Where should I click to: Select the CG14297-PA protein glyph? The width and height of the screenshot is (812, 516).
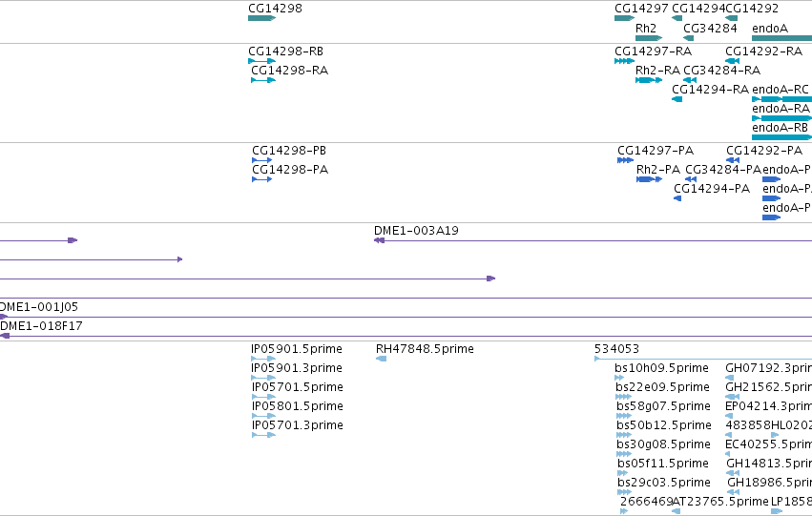click(x=626, y=160)
